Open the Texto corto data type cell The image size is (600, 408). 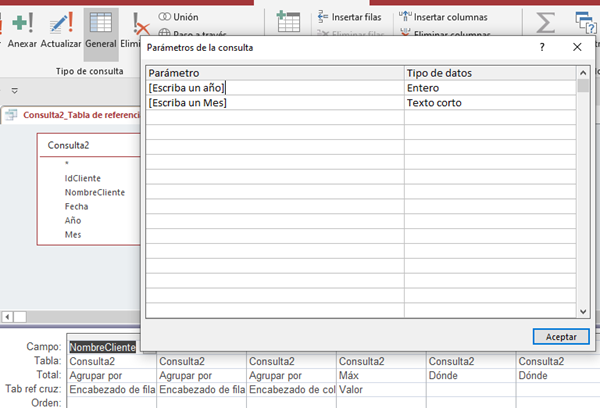tap(489, 102)
